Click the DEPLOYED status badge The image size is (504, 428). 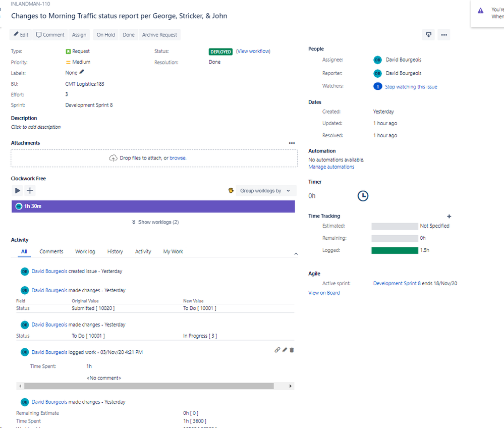coord(220,51)
